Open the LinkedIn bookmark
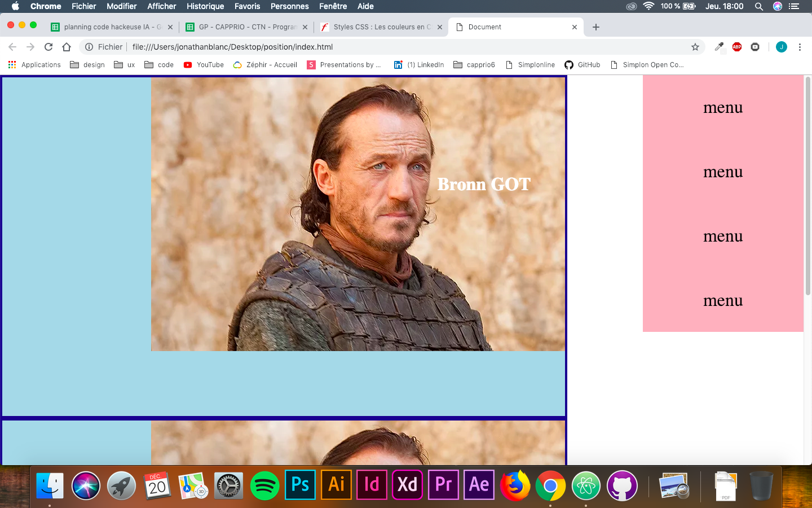 (x=419, y=65)
